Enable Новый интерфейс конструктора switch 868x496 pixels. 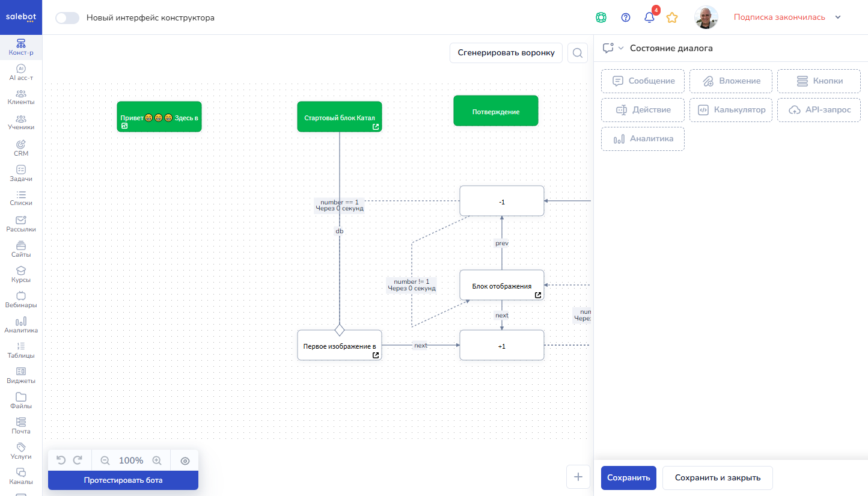click(67, 17)
